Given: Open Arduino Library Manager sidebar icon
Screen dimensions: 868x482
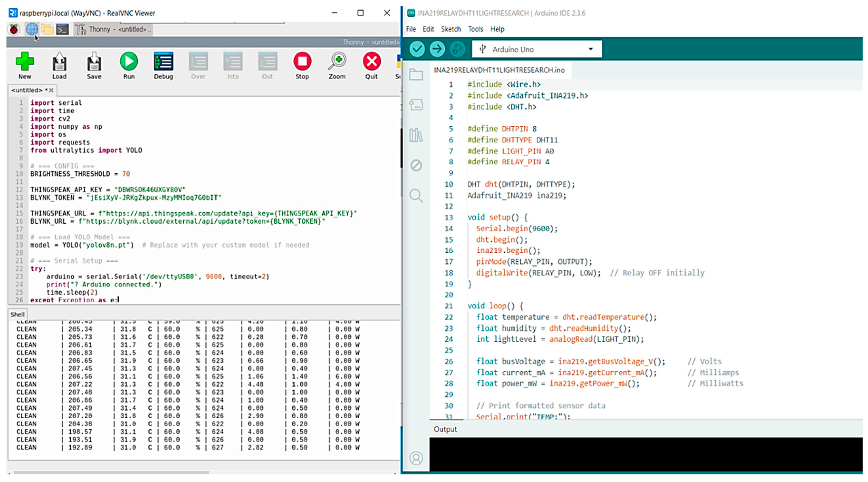Looking at the screenshot, I should pyautogui.click(x=416, y=135).
